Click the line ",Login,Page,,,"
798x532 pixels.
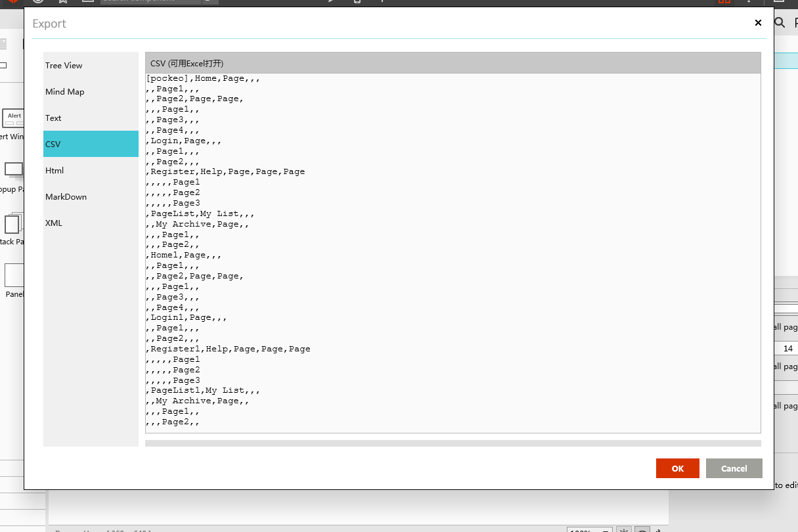[x=184, y=141]
